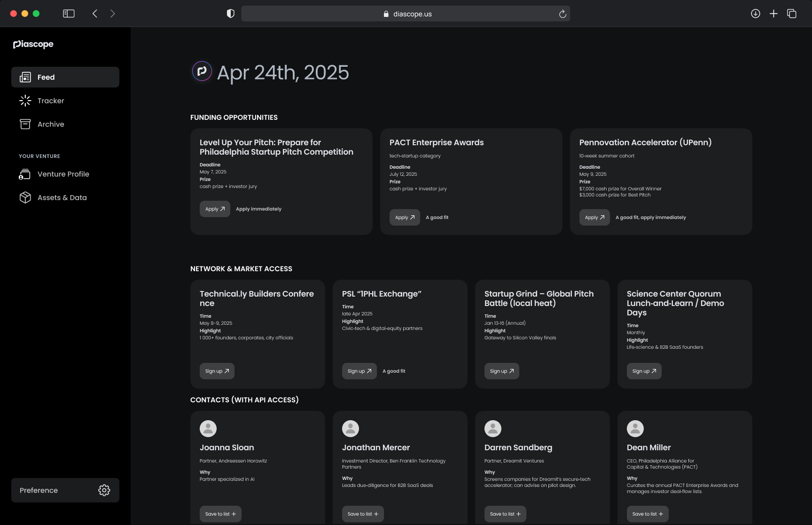Apply to PACT Enterprise Awards
The image size is (812, 525).
[x=405, y=218]
